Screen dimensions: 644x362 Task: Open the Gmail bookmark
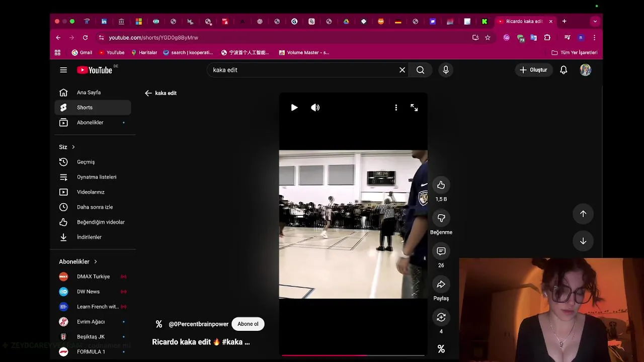pos(82,52)
